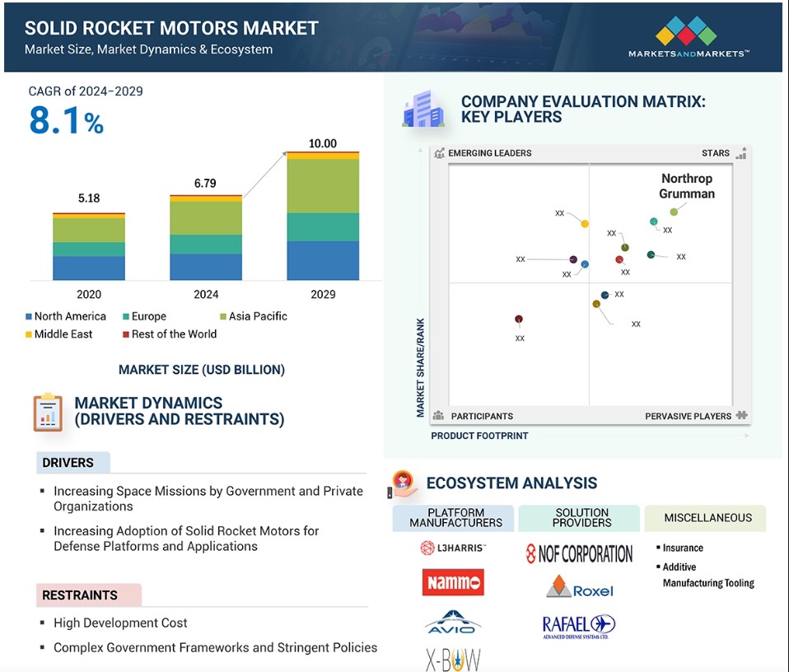Click the Restraints section label
Viewport: 789px width, 672px height.
click(80, 595)
